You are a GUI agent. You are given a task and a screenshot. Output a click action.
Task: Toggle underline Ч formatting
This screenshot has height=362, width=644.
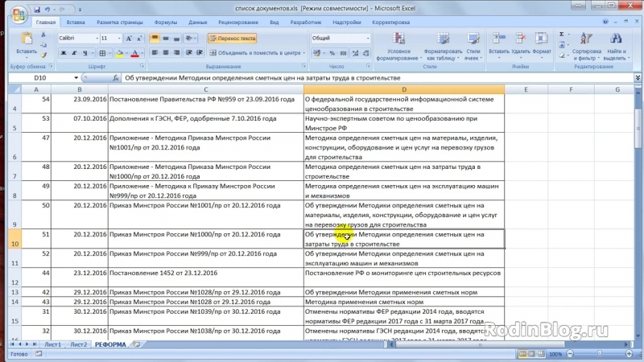point(85,53)
